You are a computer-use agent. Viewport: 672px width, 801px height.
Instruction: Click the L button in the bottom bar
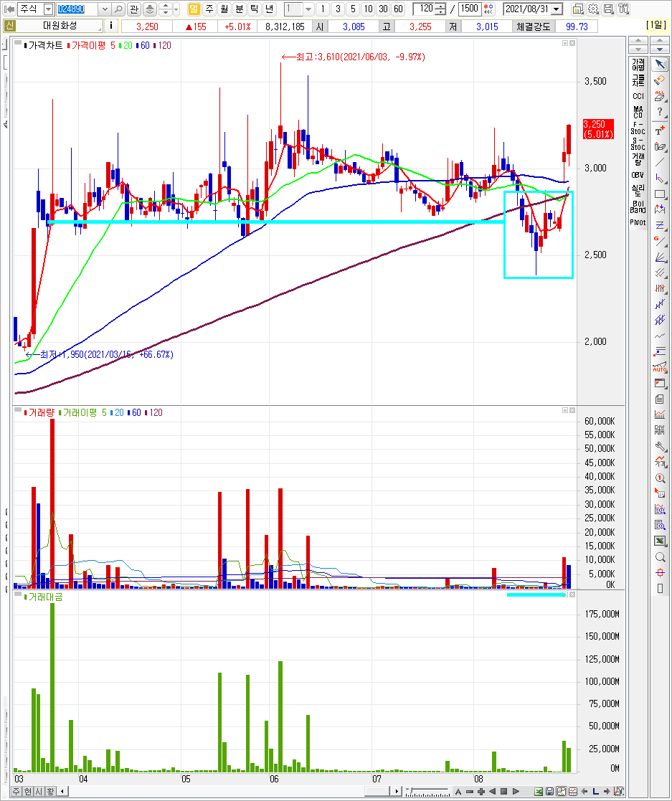(x=595, y=791)
